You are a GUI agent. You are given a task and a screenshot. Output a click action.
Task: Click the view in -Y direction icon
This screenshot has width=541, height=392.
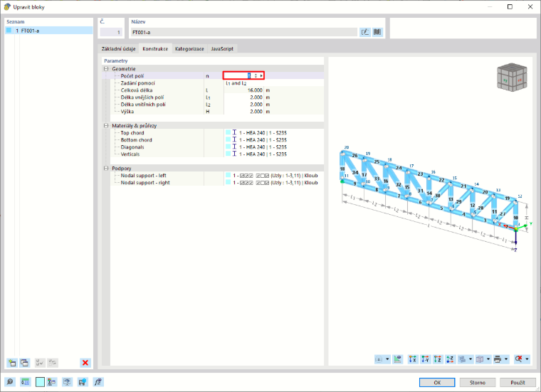coord(425,359)
